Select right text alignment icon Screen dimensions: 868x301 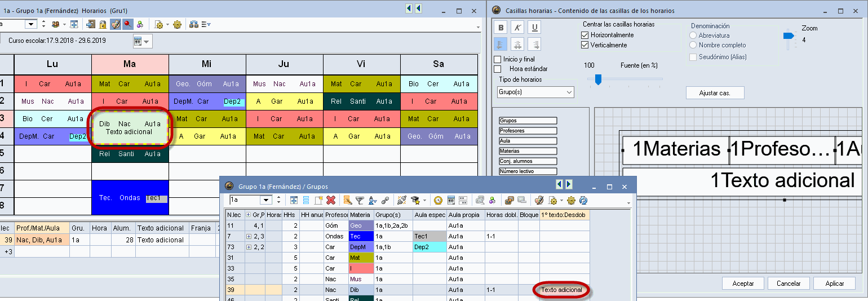[x=535, y=45]
